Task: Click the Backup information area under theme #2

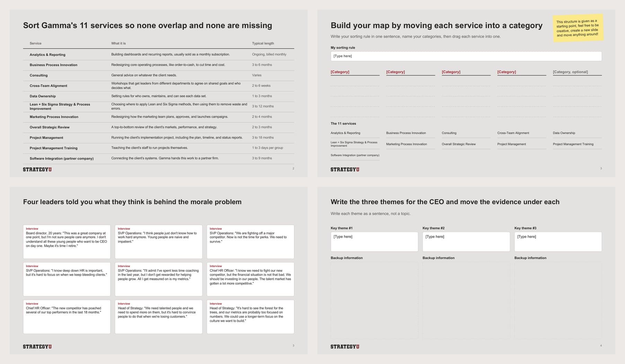Action: pos(466,300)
